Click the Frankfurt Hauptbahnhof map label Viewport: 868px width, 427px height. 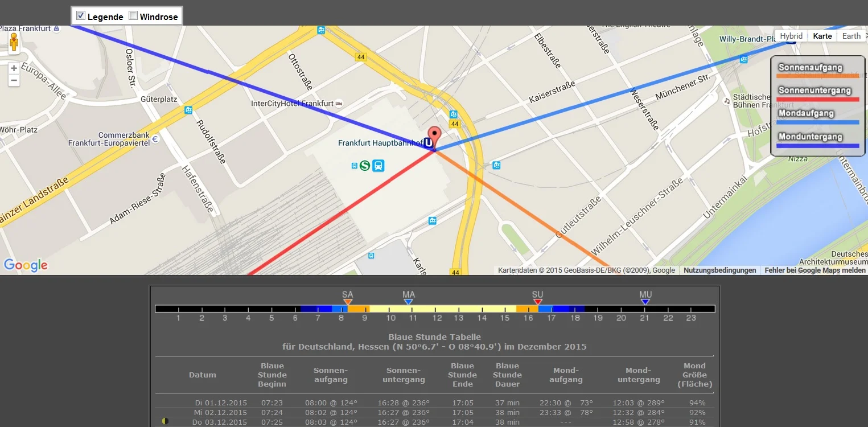coord(380,143)
